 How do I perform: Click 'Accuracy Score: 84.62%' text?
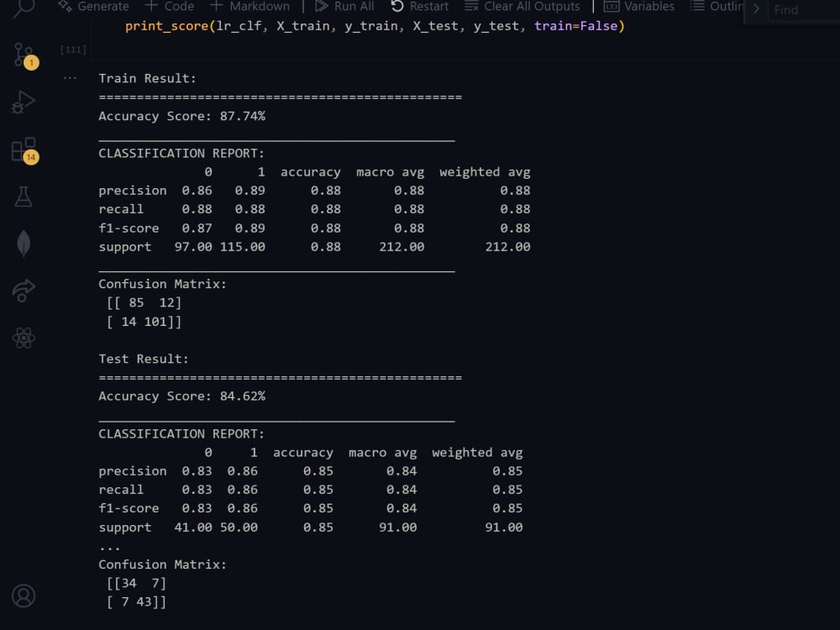[181, 396]
